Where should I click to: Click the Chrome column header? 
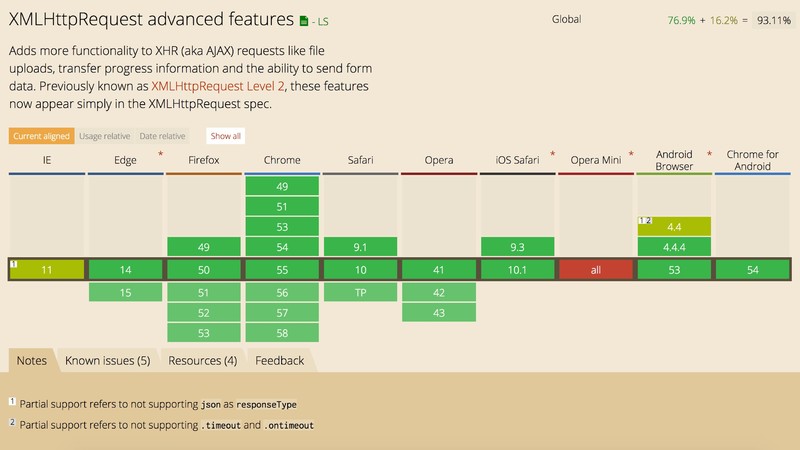point(282,160)
